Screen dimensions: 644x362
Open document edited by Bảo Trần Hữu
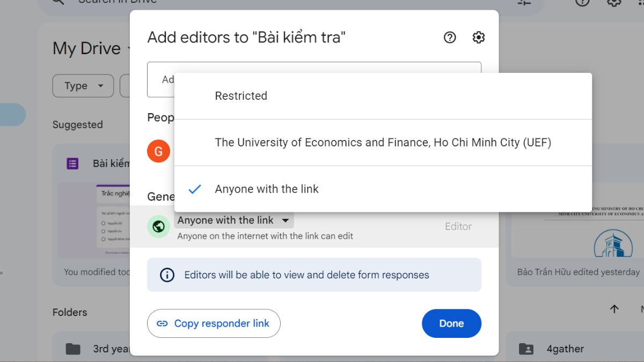click(x=577, y=225)
